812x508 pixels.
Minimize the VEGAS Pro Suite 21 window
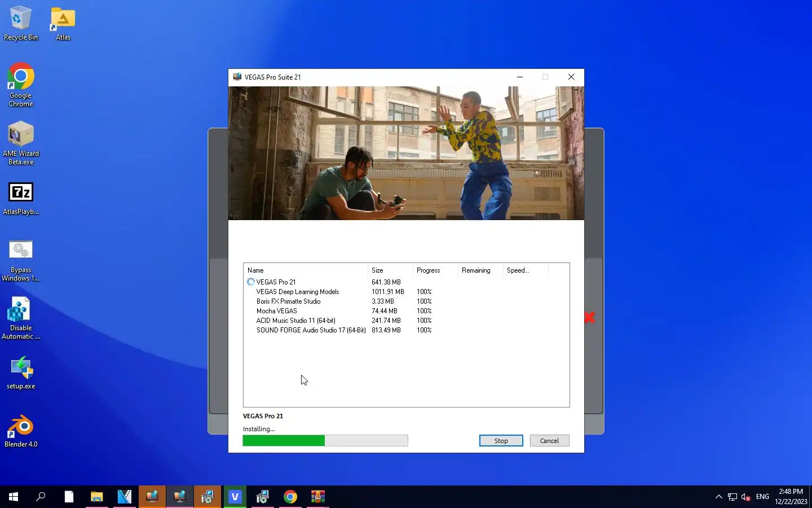click(x=520, y=77)
